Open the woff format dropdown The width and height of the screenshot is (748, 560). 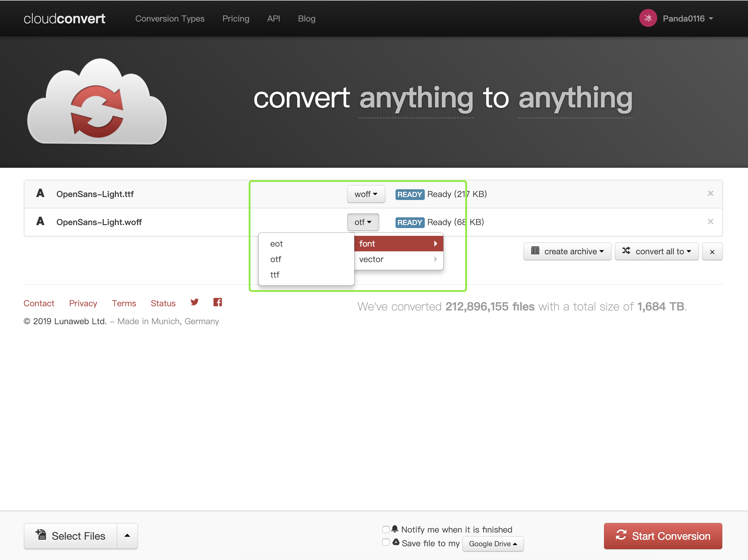[x=366, y=194]
